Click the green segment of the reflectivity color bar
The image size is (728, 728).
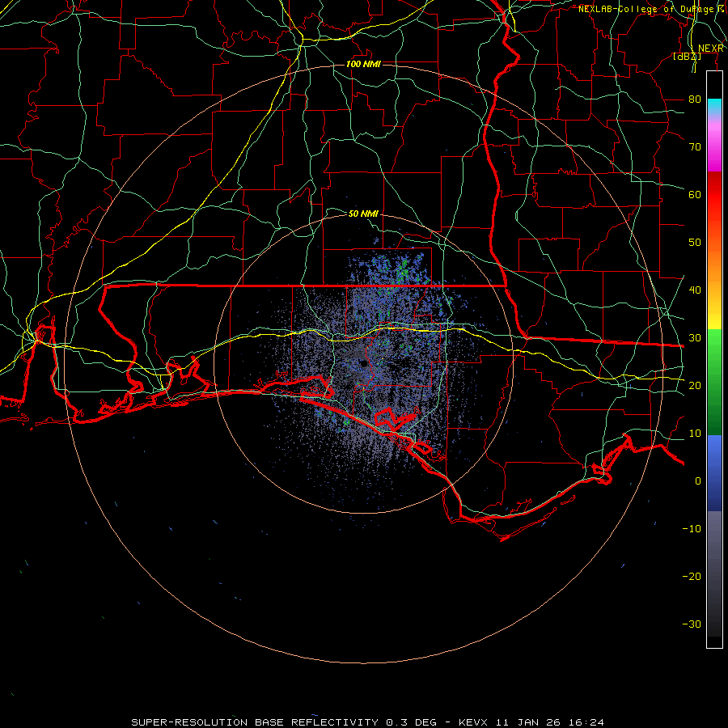coord(714,382)
